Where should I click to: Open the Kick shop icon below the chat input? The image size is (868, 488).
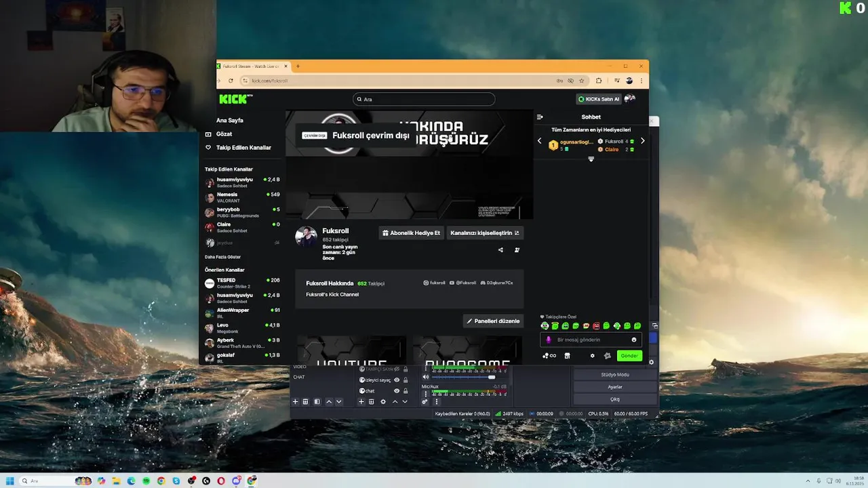[x=567, y=356]
